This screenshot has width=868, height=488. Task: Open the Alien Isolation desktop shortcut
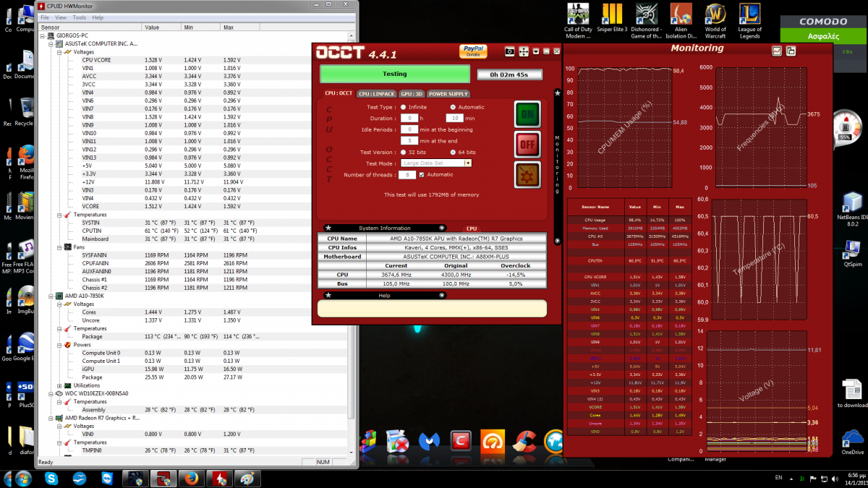(681, 22)
